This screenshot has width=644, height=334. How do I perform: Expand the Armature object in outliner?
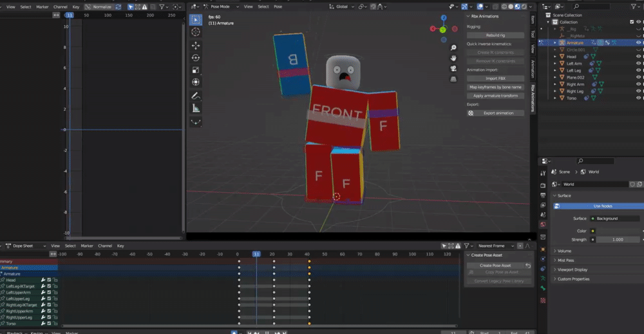(x=555, y=43)
